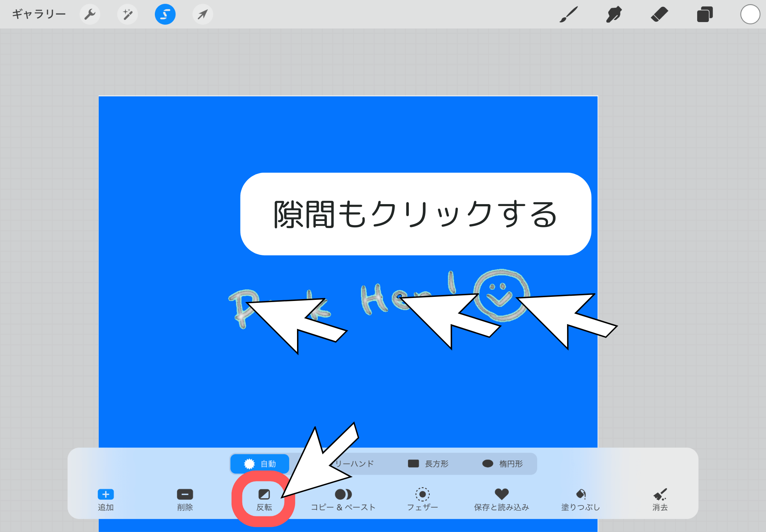Image resolution: width=766 pixels, height=532 pixels.
Task: Switch to 長方形 rectangle selection mode
Action: [x=428, y=464]
